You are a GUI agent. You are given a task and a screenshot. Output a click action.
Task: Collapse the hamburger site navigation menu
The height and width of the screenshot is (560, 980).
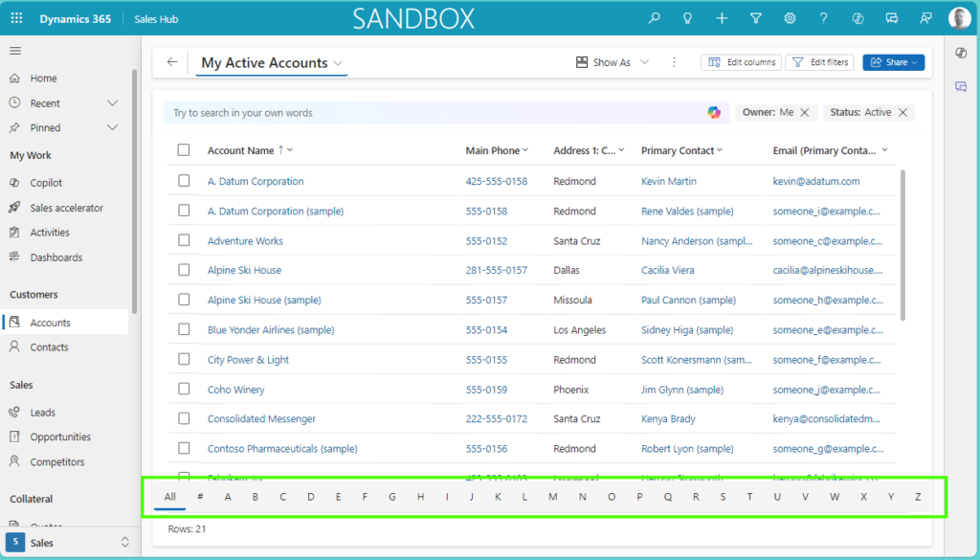15,51
